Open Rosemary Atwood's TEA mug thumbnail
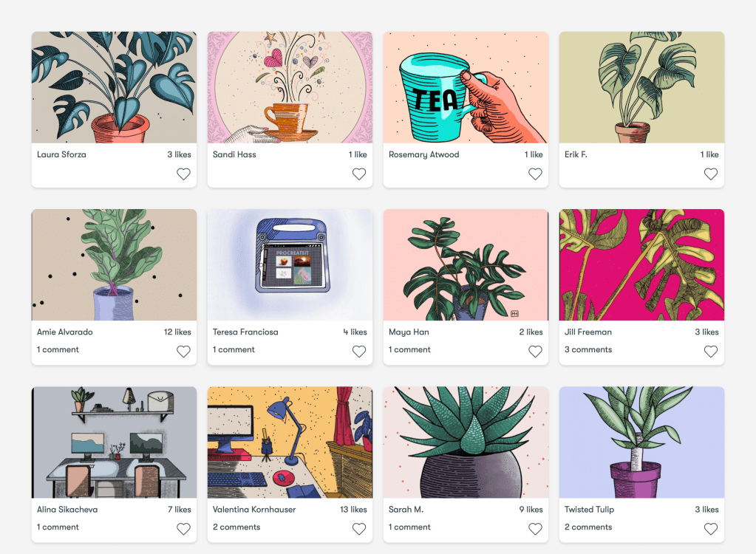Viewport: 756px width, 554px height. click(x=466, y=87)
